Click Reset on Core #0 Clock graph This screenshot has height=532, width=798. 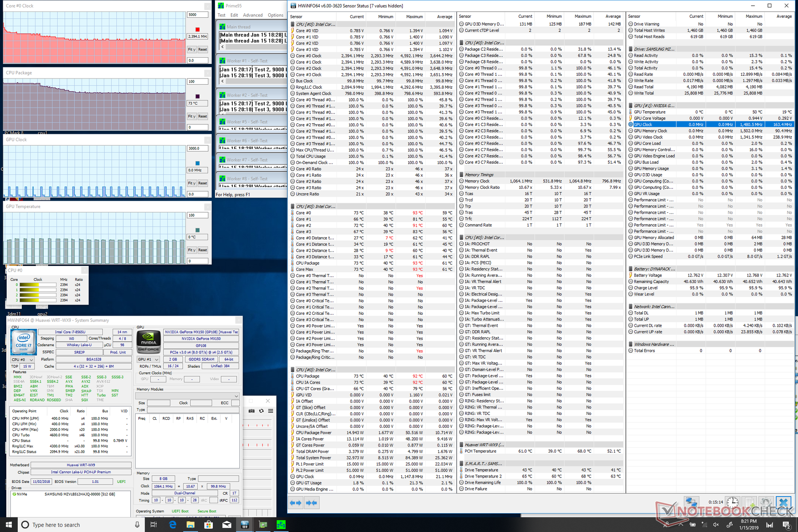203,49
